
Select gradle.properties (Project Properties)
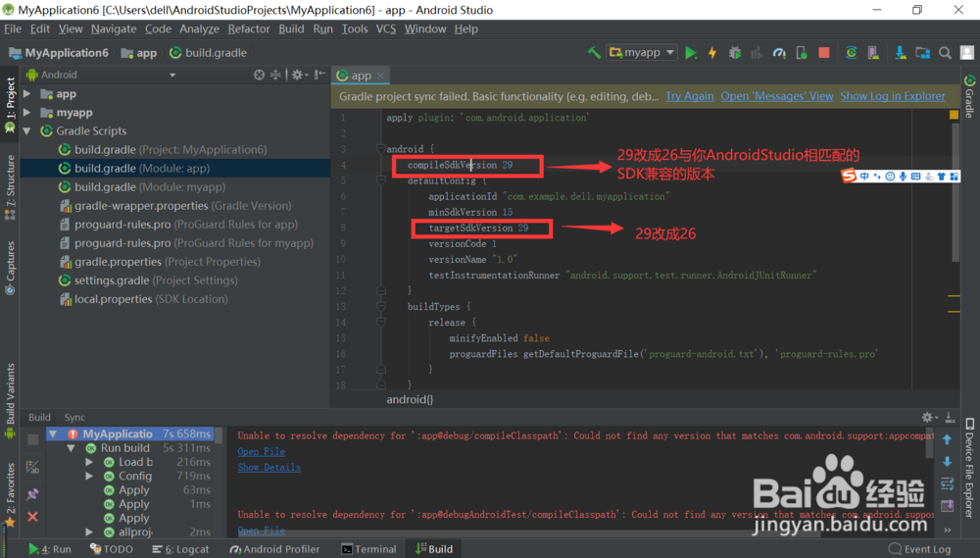pyautogui.click(x=160, y=262)
